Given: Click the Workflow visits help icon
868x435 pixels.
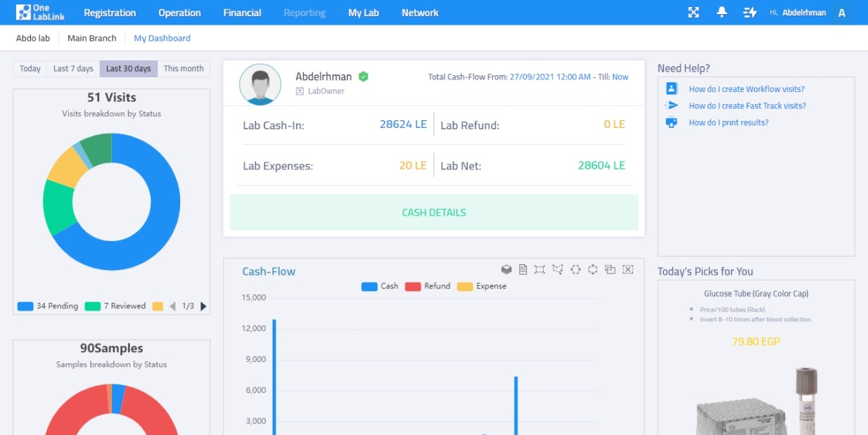Looking at the screenshot, I should click(x=672, y=89).
